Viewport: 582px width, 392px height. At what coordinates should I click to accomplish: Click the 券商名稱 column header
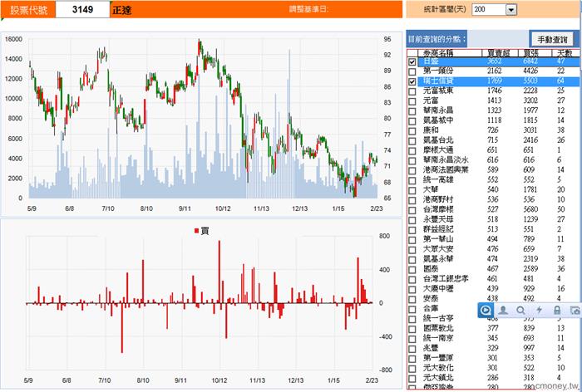click(441, 52)
